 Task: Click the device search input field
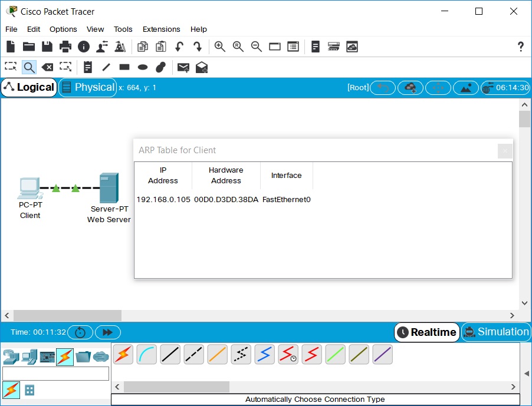click(55, 374)
